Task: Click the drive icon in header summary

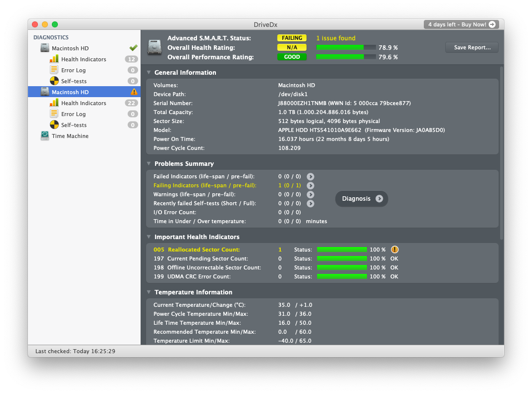Action: 155,47
